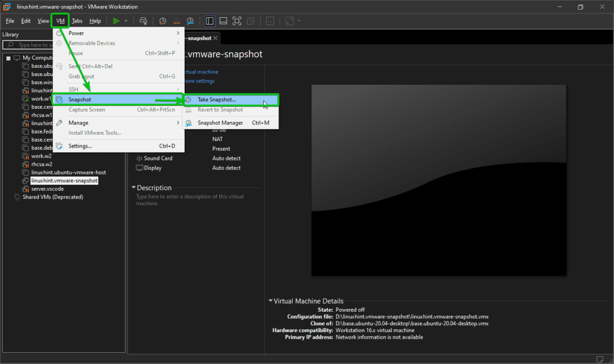Screen dimensions: 614x364
Task: Toggle the Library panel visibility
Action: 209,21
